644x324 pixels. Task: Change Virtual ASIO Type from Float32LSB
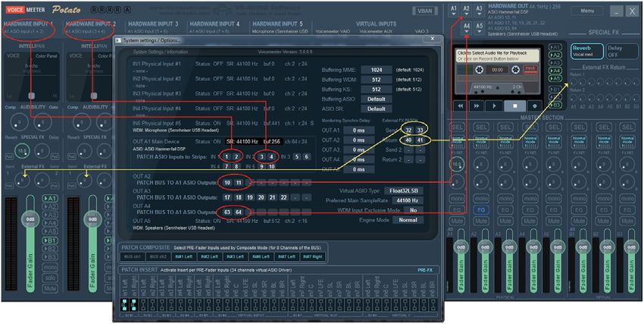click(x=404, y=190)
